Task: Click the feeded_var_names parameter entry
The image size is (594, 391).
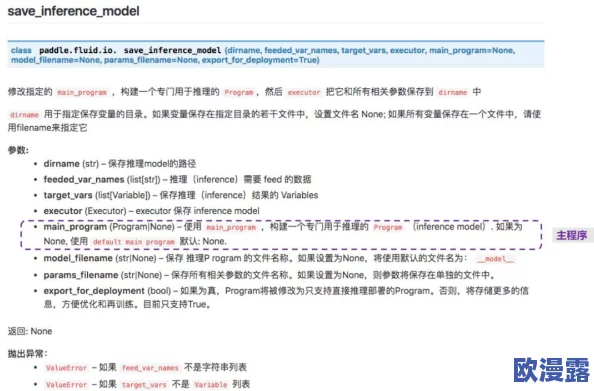Action: (x=177, y=179)
